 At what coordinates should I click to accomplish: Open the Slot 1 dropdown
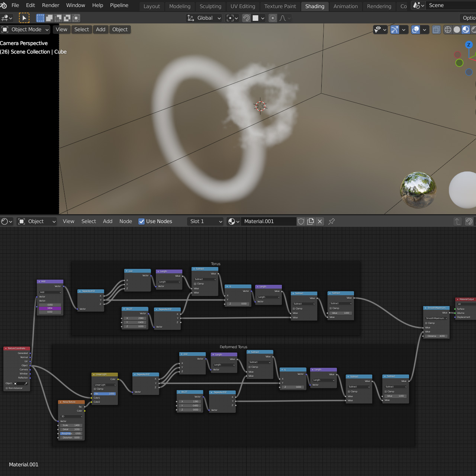[x=205, y=221]
